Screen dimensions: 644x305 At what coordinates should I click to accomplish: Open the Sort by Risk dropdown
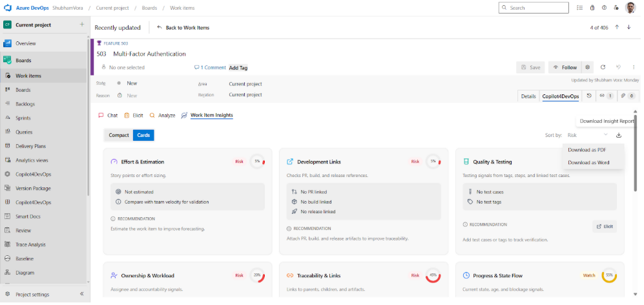point(588,135)
